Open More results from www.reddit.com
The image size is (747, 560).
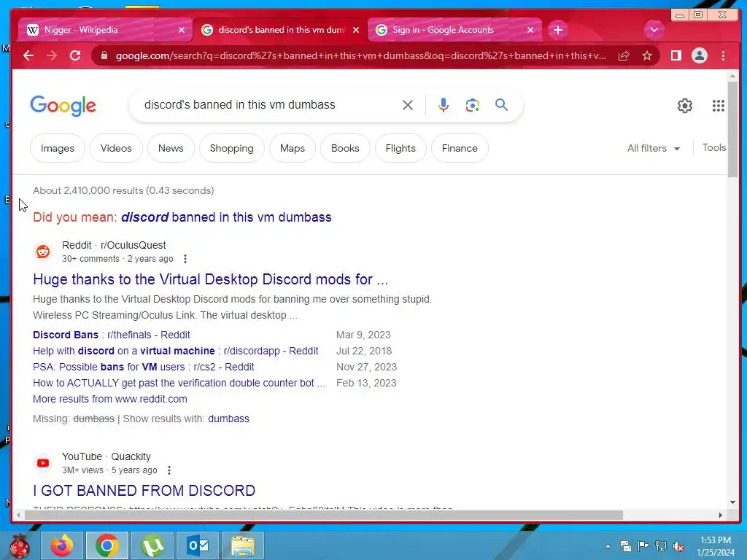[x=110, y=399]
